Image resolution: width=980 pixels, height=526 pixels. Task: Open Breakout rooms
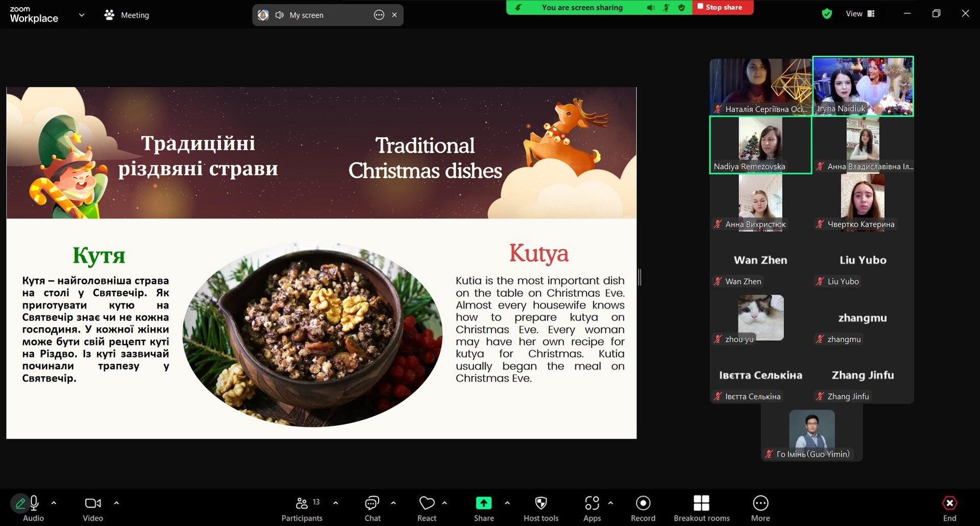point(701,509)
